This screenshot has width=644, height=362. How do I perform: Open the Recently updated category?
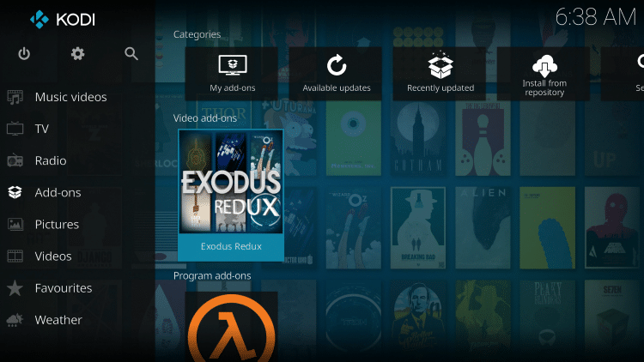pos(440,73)
